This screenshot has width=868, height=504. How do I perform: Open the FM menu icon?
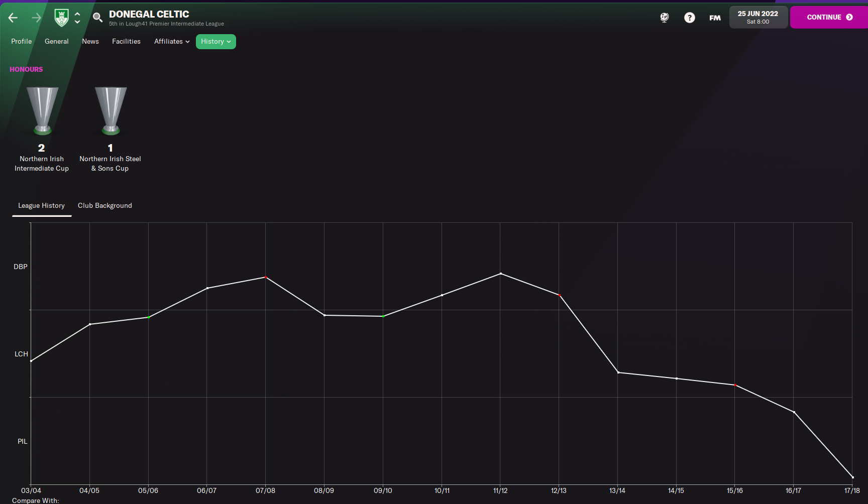(715, 18)
